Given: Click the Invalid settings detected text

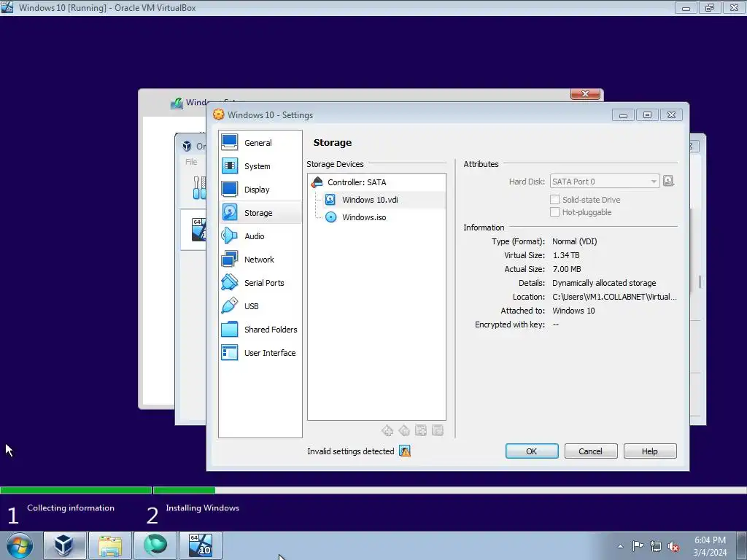Looking at the screenshot, I should [x=351, y=451].
